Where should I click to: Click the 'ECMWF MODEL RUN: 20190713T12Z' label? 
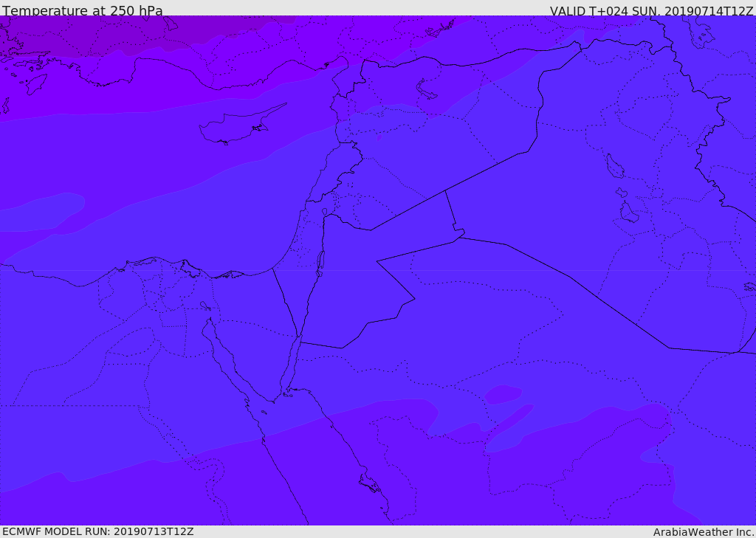(x=98, y=531)
